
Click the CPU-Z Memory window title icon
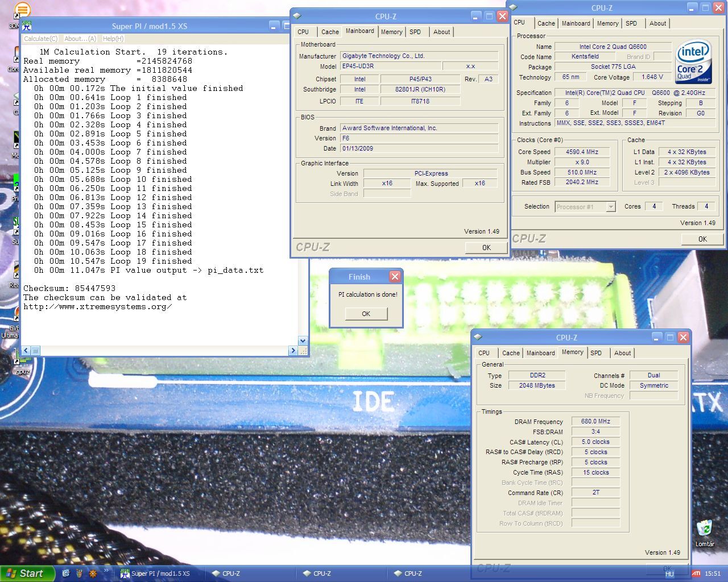coord(478,337)
